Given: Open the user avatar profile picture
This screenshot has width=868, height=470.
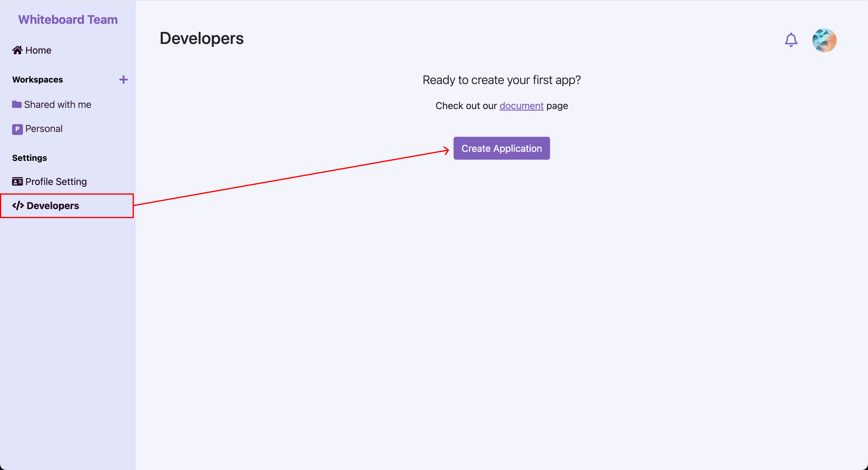Looking at the screenshot, I should tap(824, 40).
